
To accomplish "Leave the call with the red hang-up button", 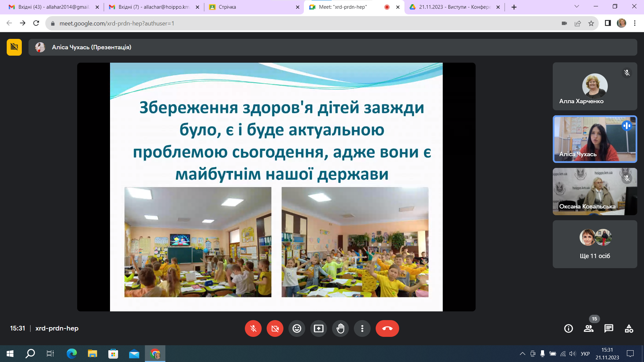I will (387, 328).
